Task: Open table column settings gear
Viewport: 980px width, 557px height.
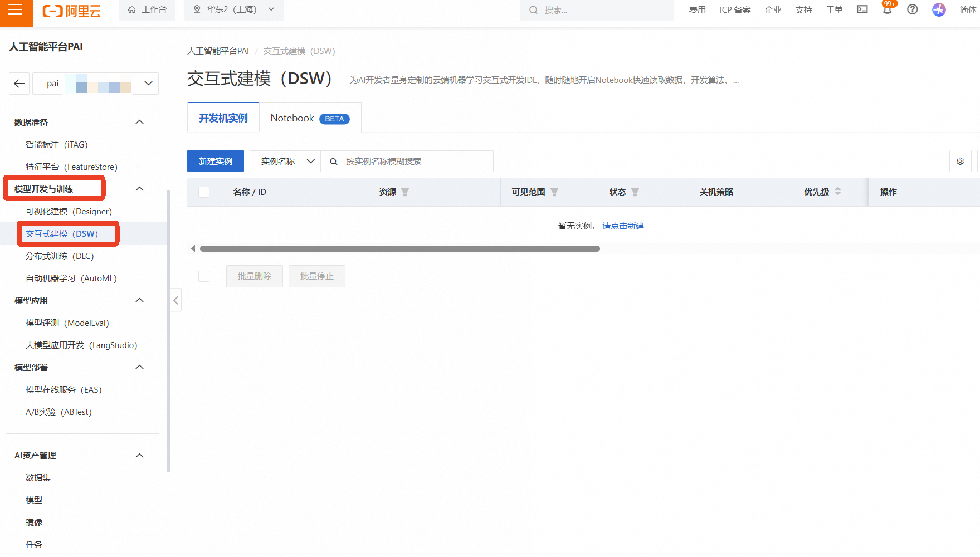Action: (961, 162)
